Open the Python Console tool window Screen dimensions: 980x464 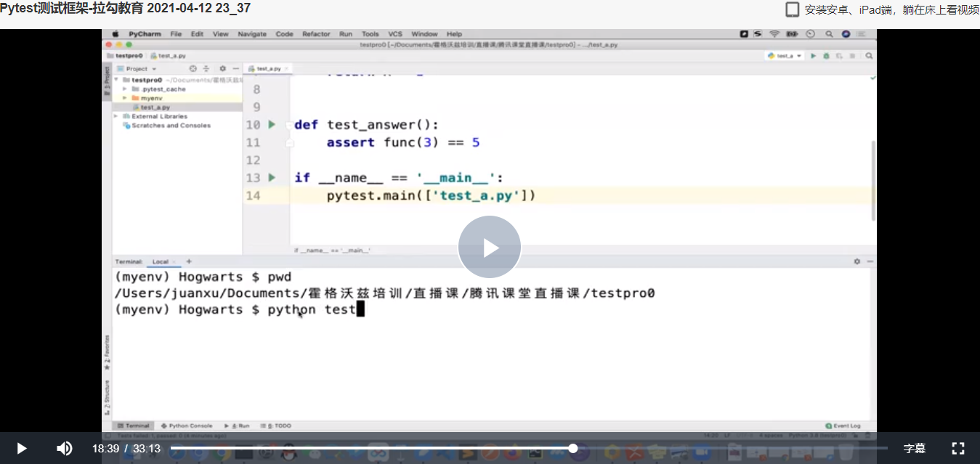coord(187,426)
